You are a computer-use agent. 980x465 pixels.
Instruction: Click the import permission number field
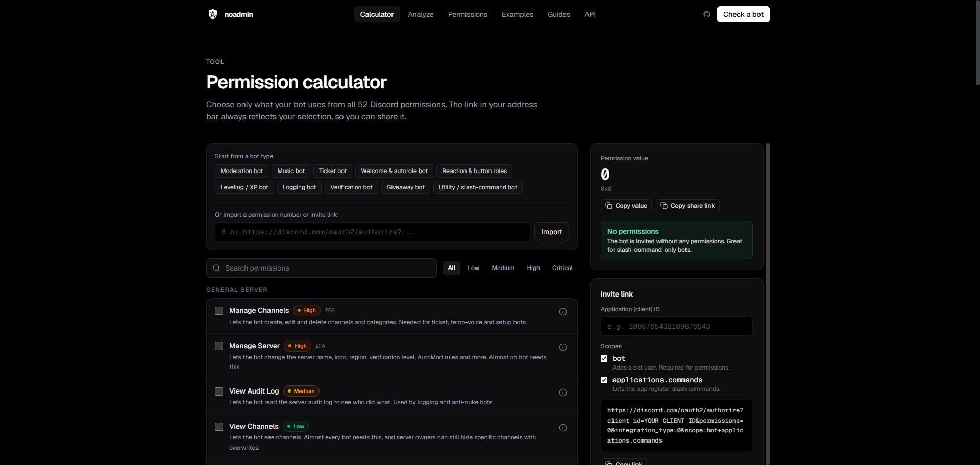[373, 232]
